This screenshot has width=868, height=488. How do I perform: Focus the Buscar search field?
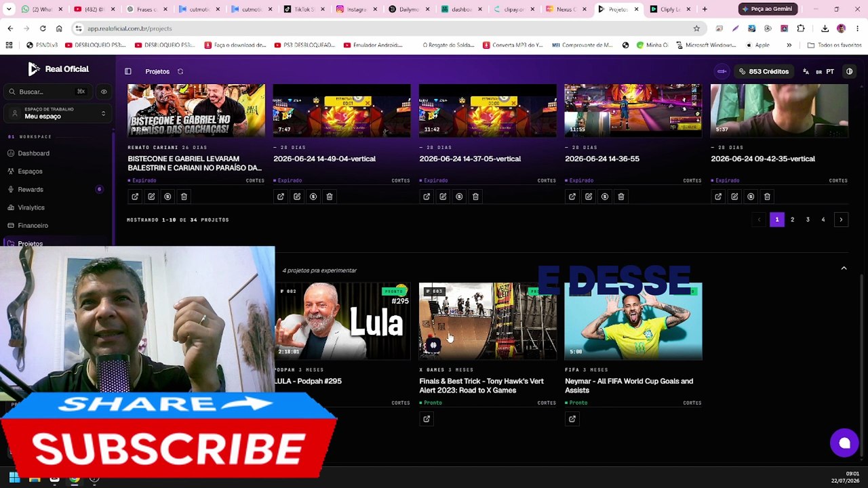click(47, 91)
